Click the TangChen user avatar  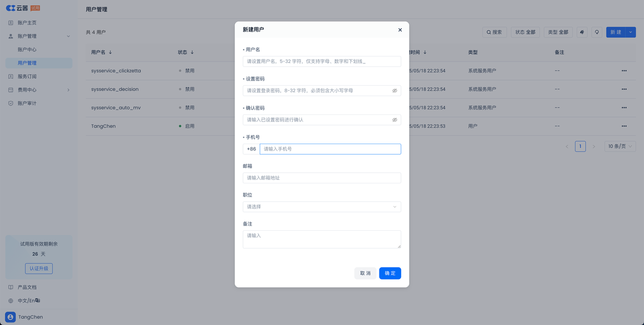tap(10, 317)
